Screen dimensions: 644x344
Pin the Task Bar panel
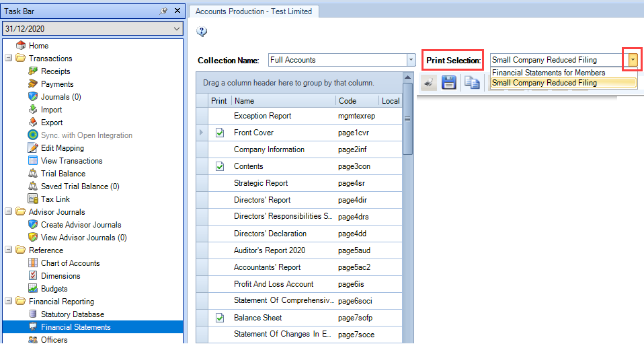point(163,11)
